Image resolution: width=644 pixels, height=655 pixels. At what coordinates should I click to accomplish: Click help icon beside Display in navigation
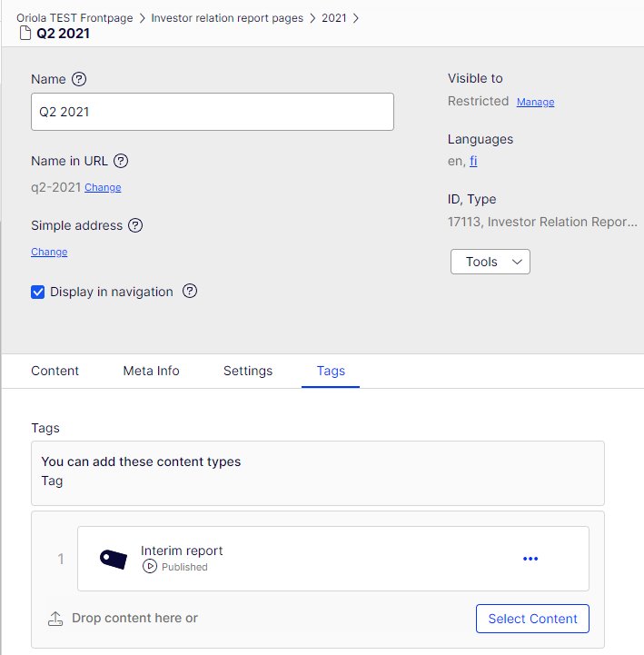click(190, 291)
